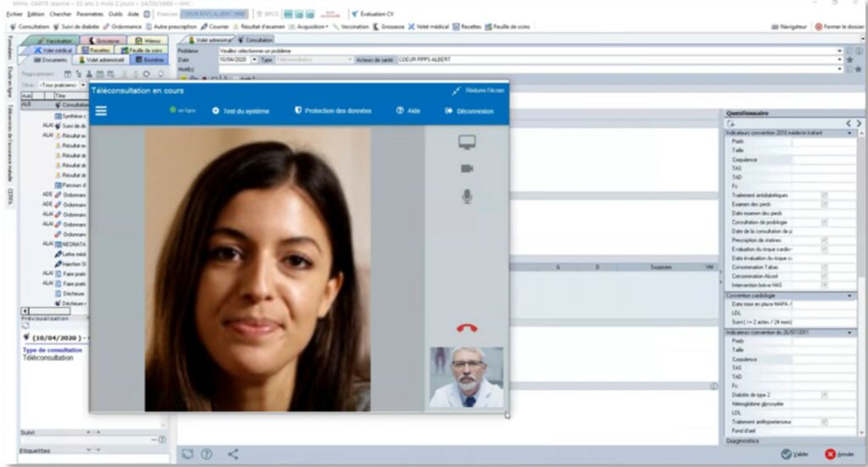Toggle Consultation de podologie checkbox

pyautogui.click(x=824, y=222)
